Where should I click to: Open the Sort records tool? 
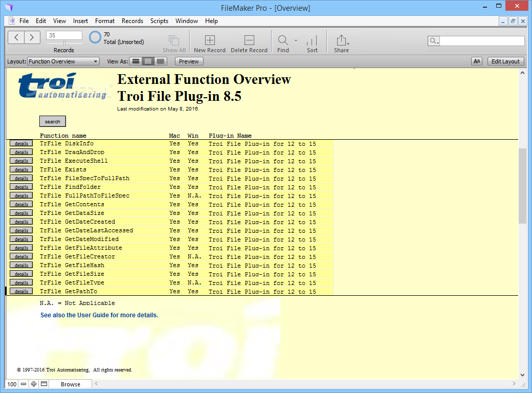click(312, 40)
